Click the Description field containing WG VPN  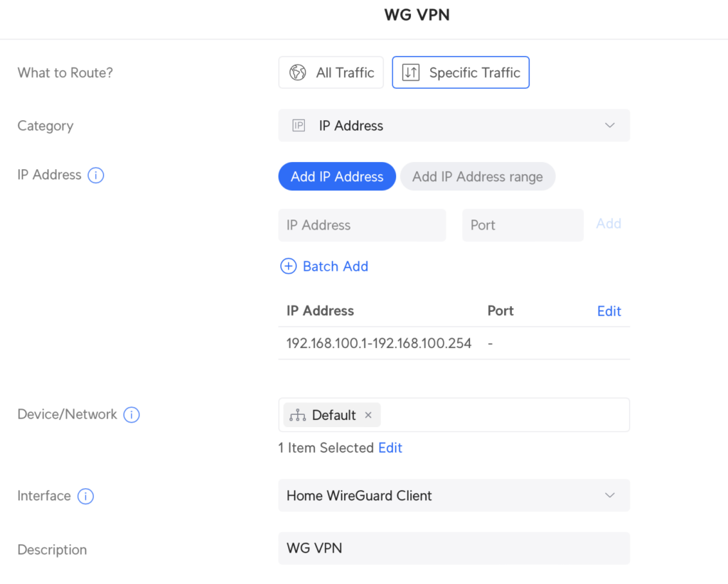point(454,548)
